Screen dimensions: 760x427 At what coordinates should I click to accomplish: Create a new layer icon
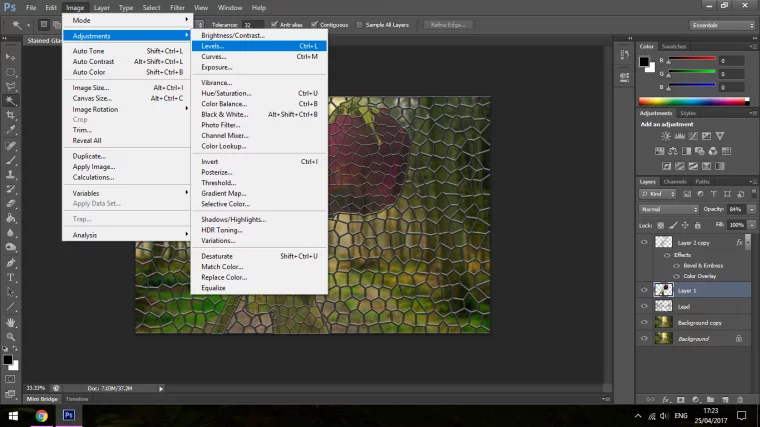click(x=725, y=399)
